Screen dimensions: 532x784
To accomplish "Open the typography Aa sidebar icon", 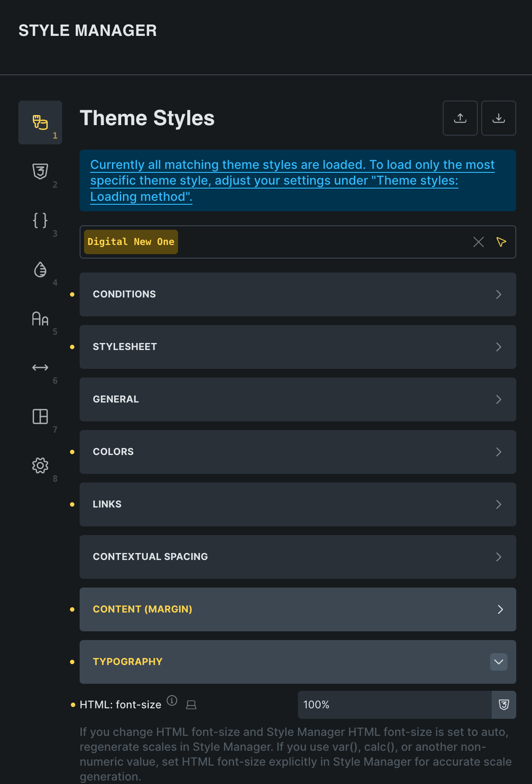I will point(40,318).
